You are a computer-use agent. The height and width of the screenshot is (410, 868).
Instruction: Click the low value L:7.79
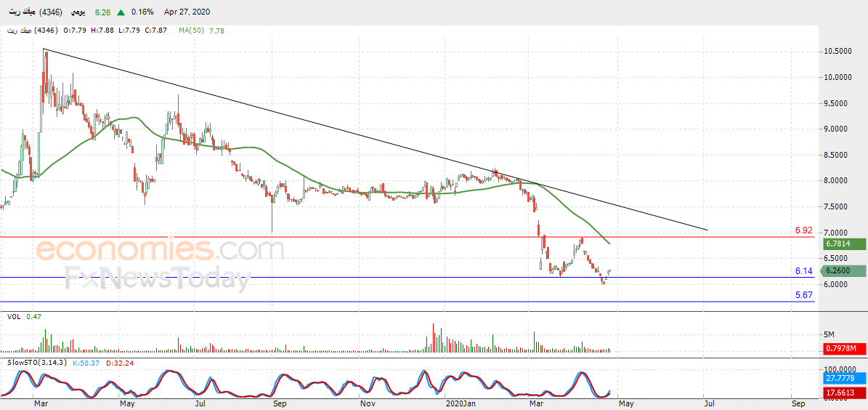click(x=128, y=31)
